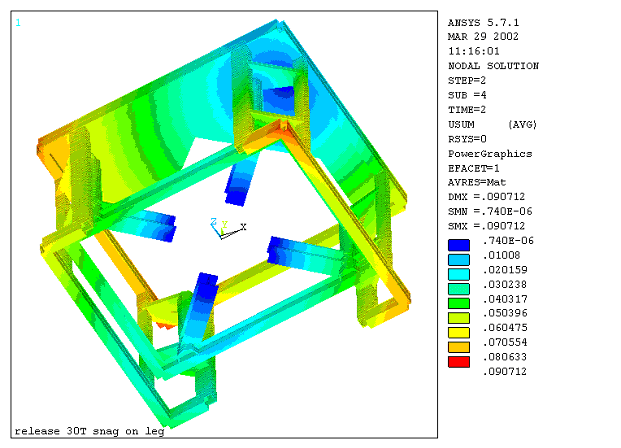This screenshot has width=621, height=448.
Task: Click the XYZ coordinate triad icon
Action: (x=228, y=229)
